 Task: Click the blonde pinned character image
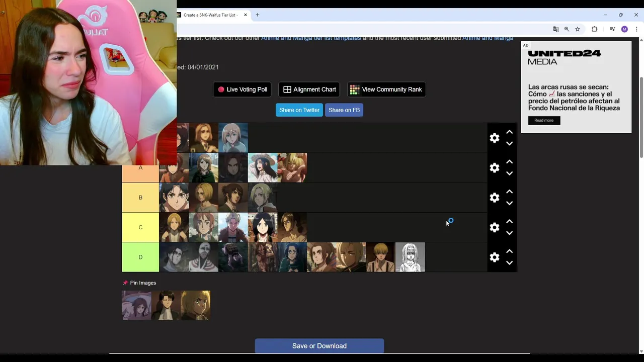click(x=196, y=305)
